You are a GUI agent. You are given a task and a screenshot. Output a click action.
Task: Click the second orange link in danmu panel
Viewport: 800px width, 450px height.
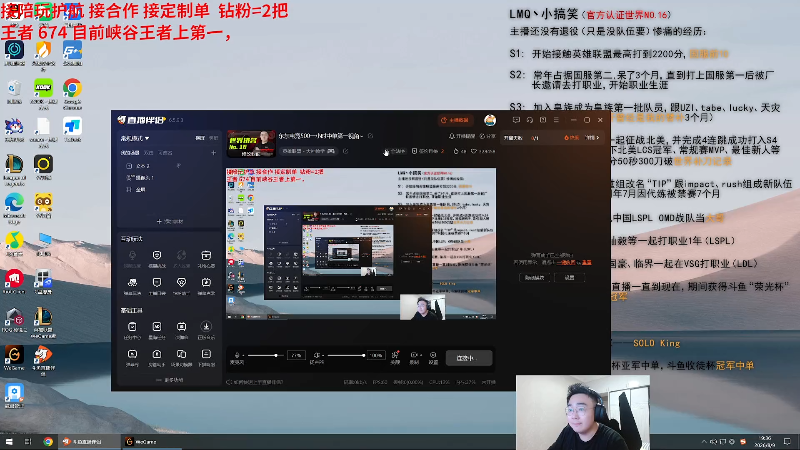coord(587,262)
